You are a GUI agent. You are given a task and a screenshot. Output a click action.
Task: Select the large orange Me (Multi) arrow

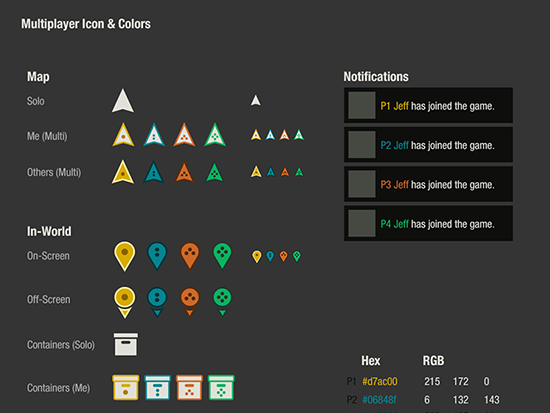pyautogui.click(x=184, y=134)
